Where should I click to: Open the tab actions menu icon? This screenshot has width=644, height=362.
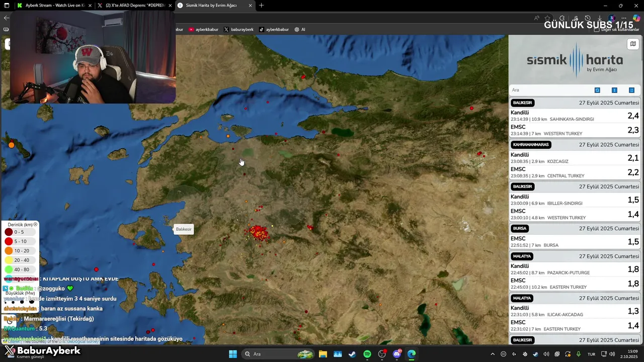[x=7, y=6]
